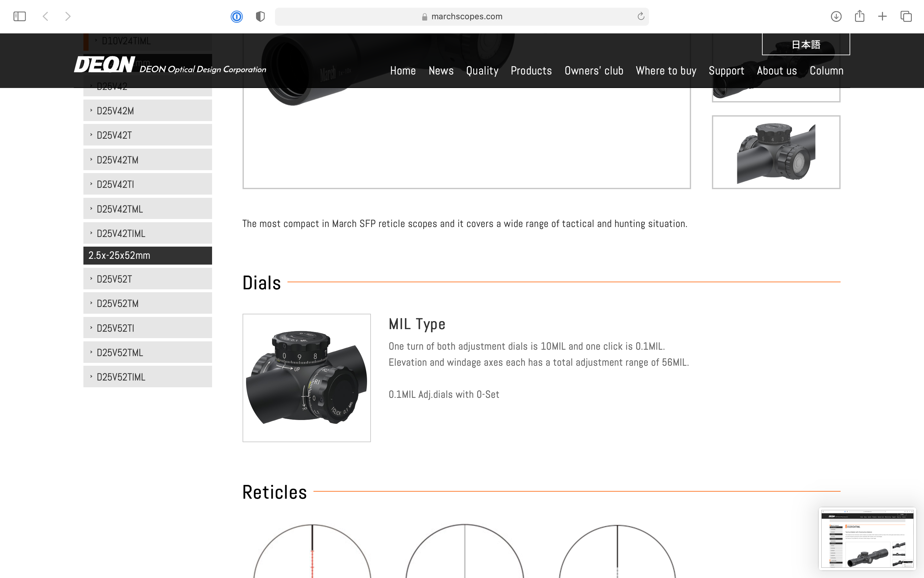Select the D25V42TML model link
Screen dimensions: 924x578
click(x=147, y=209)
